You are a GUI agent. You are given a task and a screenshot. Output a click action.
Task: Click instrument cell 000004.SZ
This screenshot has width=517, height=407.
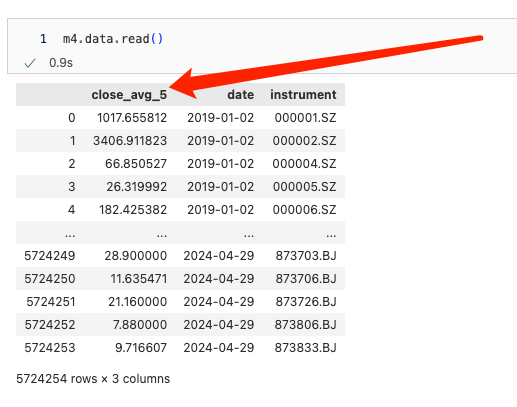[x=304, y=164]
